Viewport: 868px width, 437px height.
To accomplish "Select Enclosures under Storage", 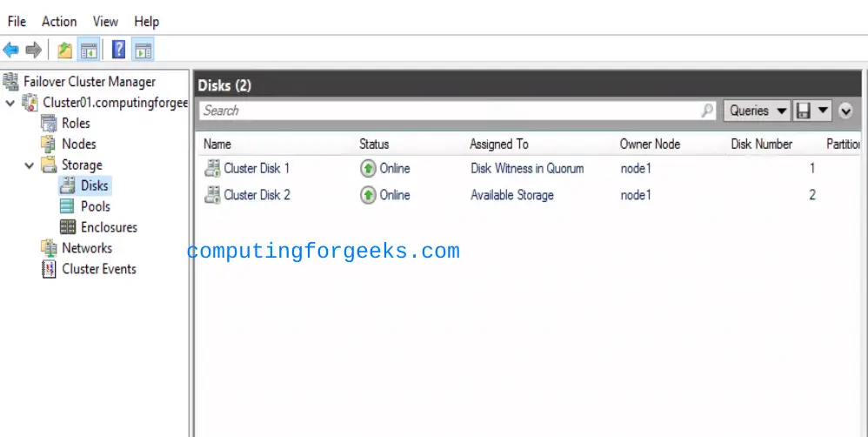I will click(109, 227).
